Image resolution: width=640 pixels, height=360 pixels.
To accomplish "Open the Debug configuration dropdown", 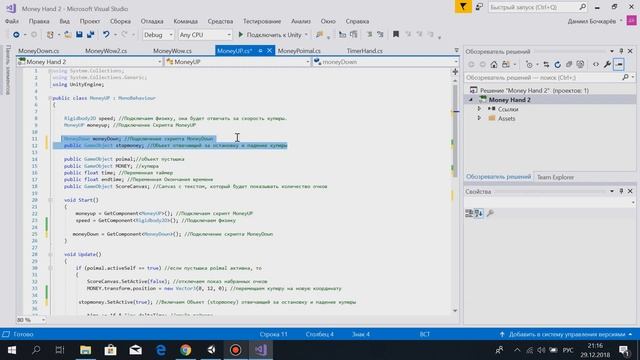I will 158,35.
